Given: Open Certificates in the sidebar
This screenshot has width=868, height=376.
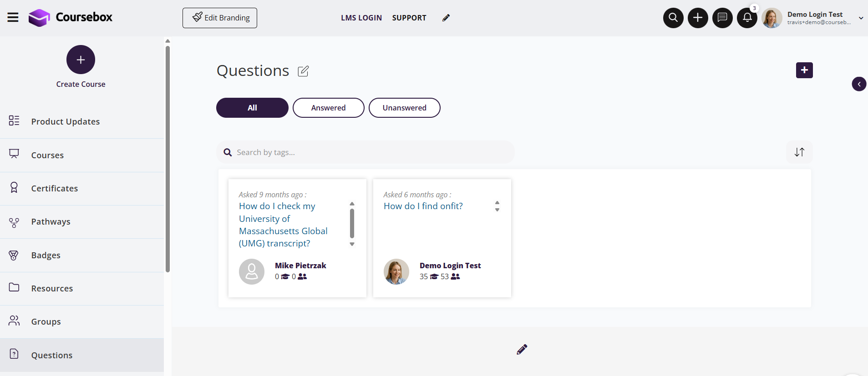Looking at the screenshot, I should pos(55,188).
